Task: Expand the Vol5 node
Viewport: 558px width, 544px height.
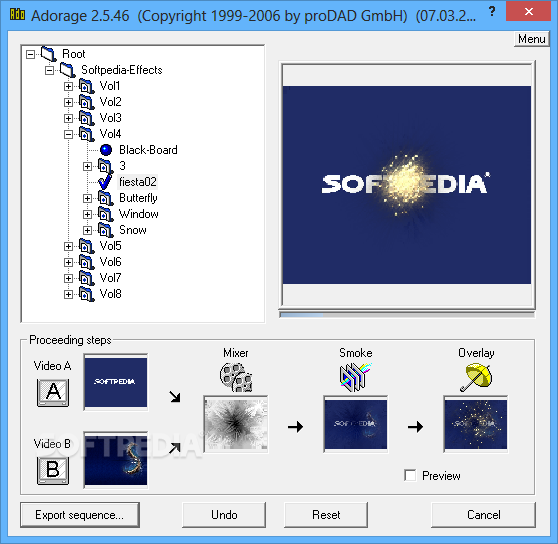Action: (68, 247)
